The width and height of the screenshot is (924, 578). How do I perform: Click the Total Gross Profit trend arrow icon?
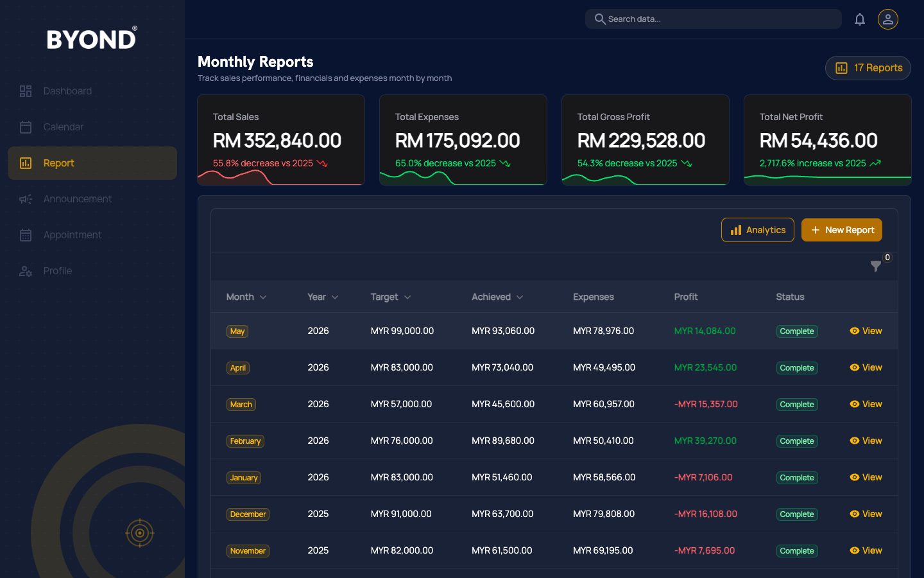[x=687, y=164]
